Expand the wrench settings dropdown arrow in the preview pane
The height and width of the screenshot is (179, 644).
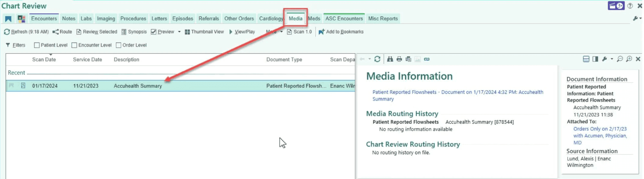[612, 59]
